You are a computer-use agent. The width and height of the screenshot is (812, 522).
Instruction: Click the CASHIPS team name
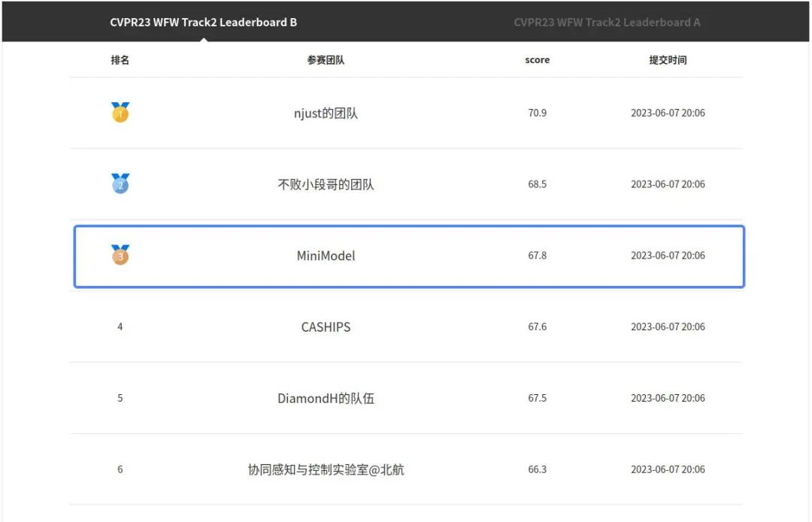pos(326,327)
